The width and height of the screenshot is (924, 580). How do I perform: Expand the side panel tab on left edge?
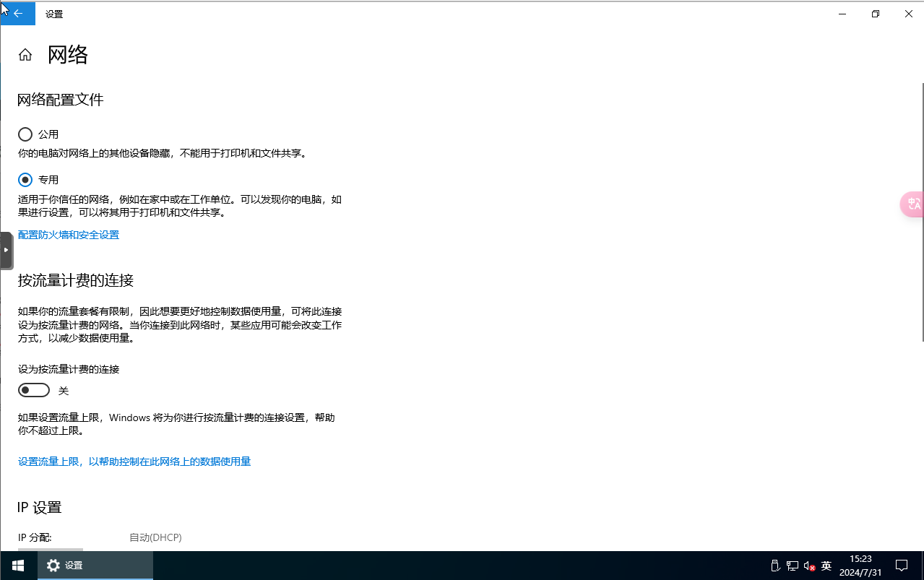tap(6, 250)
